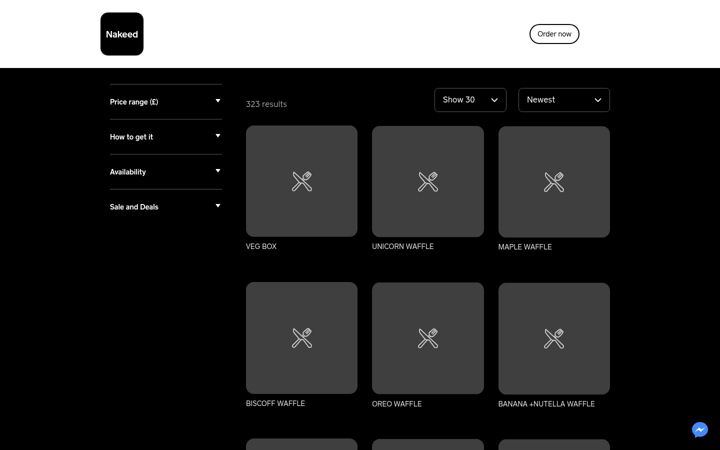Click the Order now button
The image size is (720, 450).
[x=554, y=34]
